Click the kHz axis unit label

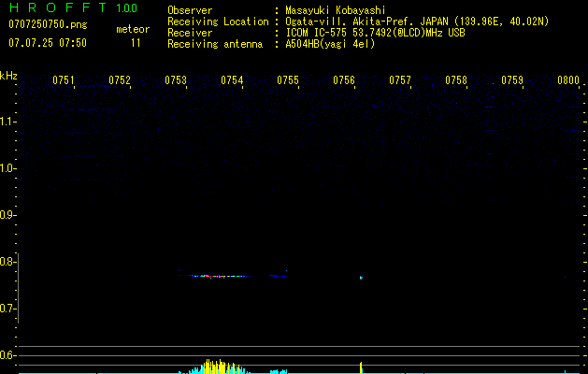(8, 76)
